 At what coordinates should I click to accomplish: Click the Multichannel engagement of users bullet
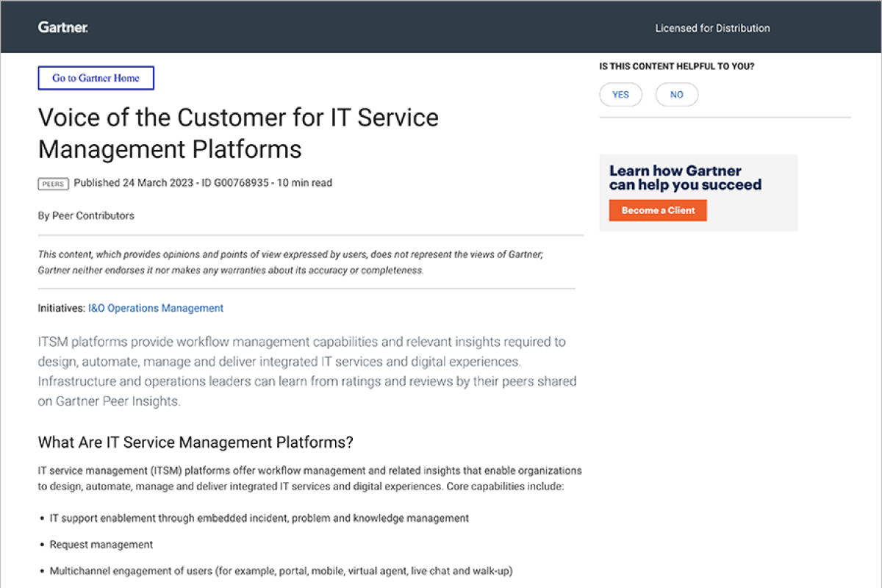[x=281, y=571]
